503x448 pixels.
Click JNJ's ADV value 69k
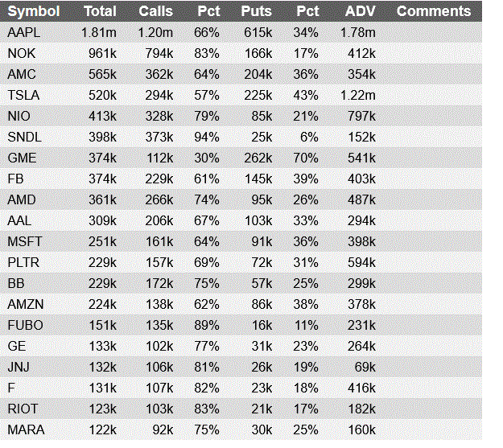click(365, 367)
